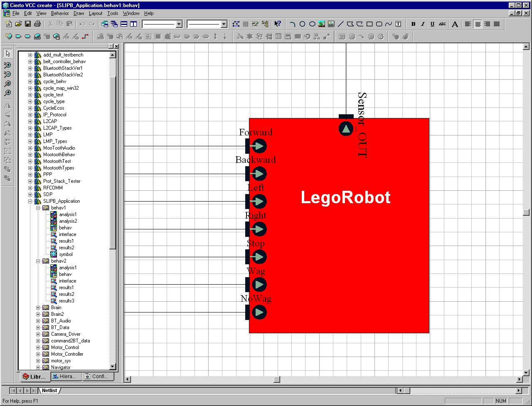Toggle Underline formatting

click(x=432, y=24)
